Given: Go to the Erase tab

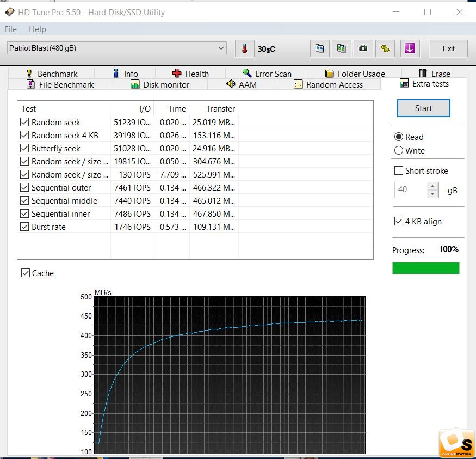Looking at the screenshot, I should click(434, 74).
